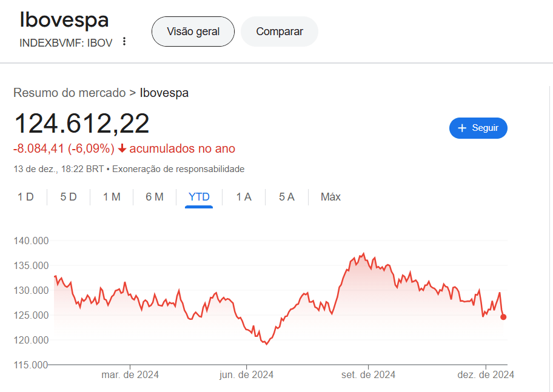Follow Ibovespa with the Seguir button
The image size is (553, 392).
[478, 128]
